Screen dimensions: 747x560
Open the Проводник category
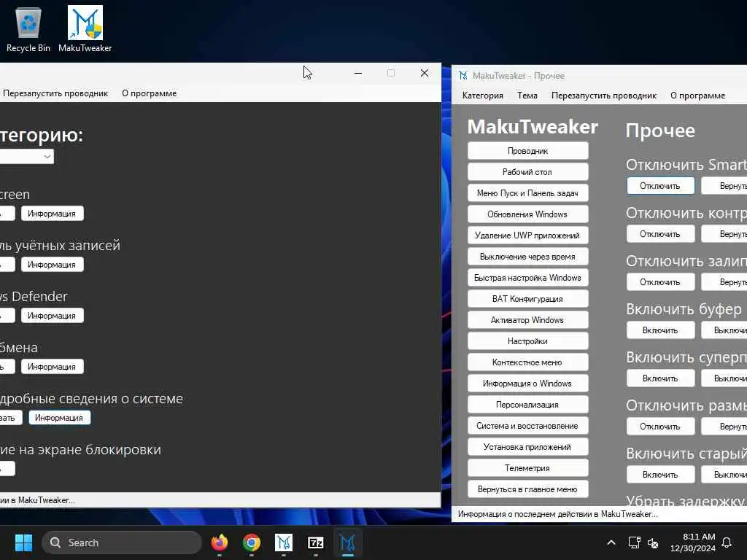(x=528, y=151)
